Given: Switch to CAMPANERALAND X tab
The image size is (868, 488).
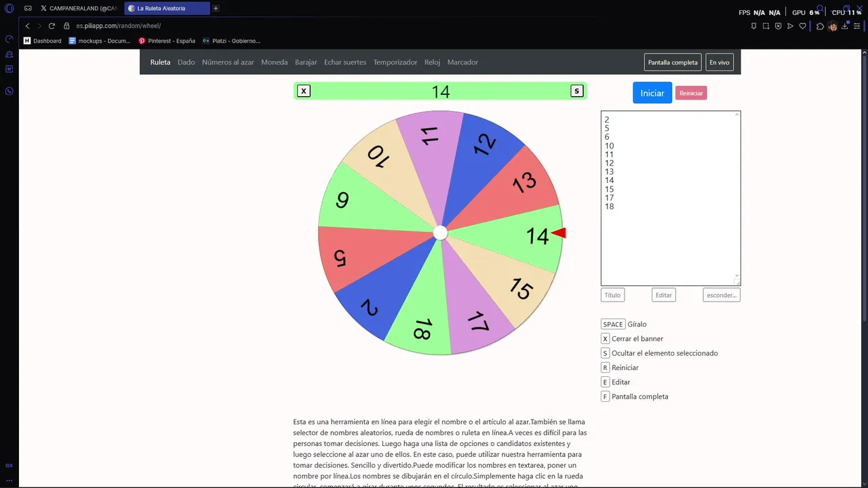Looking at the screenshot, I should pos(79,9).
